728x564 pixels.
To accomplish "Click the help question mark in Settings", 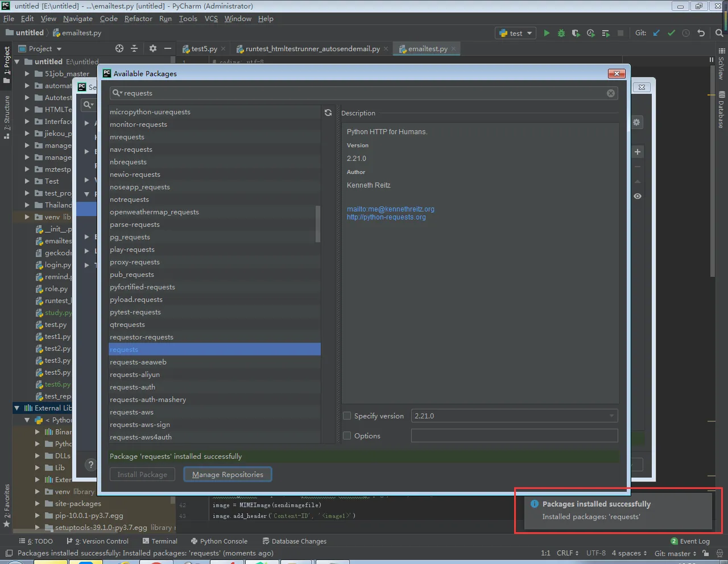I will pos(90,465).
